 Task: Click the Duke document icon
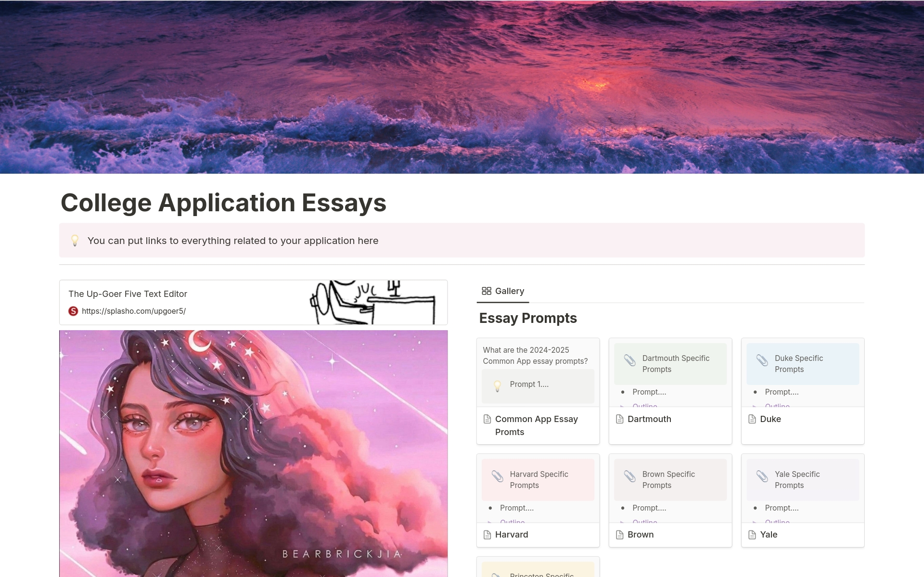[x=753, y=418]
